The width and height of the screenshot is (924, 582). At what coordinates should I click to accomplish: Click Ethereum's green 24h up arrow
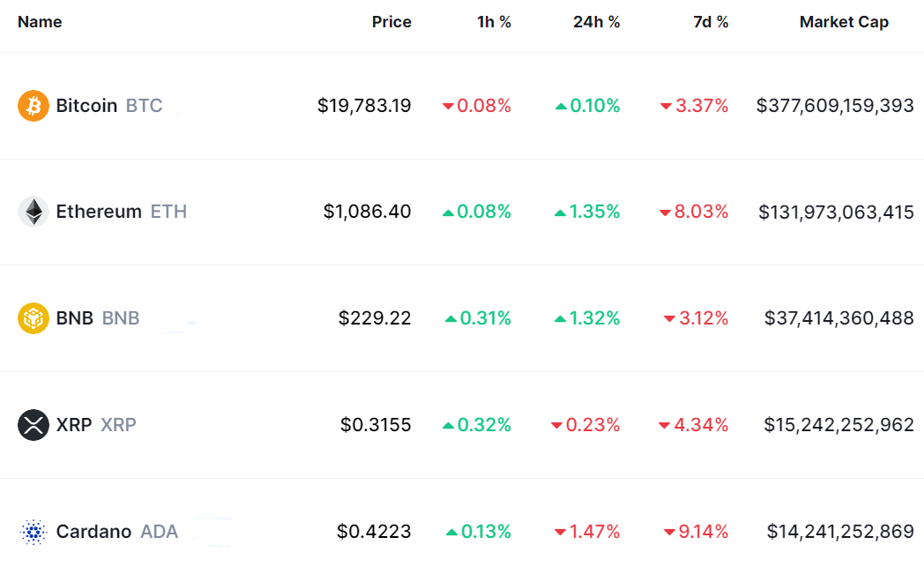pos(561,213)
